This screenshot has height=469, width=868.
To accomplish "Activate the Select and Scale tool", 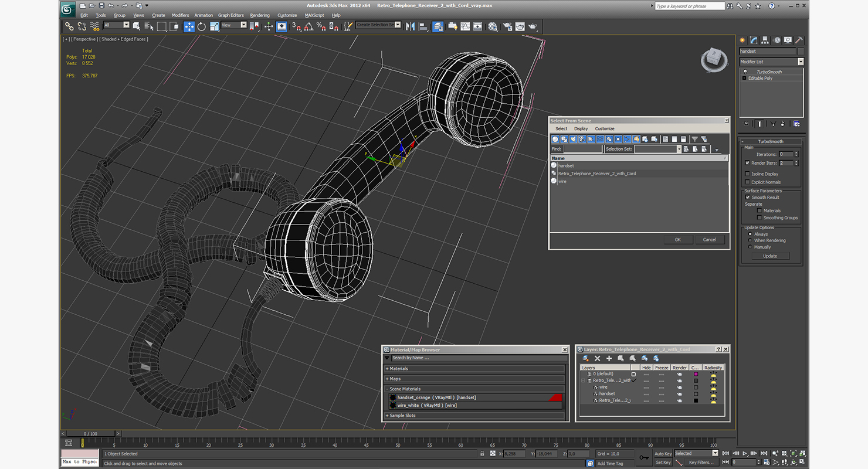I will tap(214, 26).
